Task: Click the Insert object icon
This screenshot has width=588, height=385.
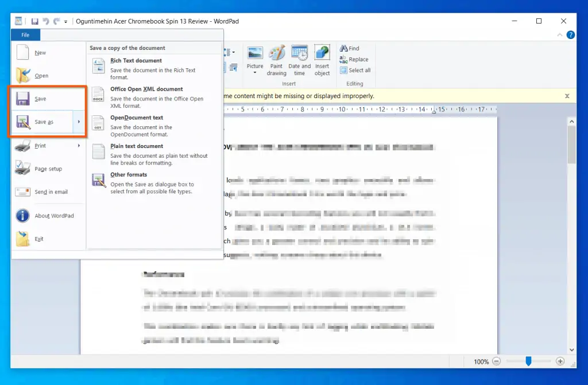Action: pos(322,60)
